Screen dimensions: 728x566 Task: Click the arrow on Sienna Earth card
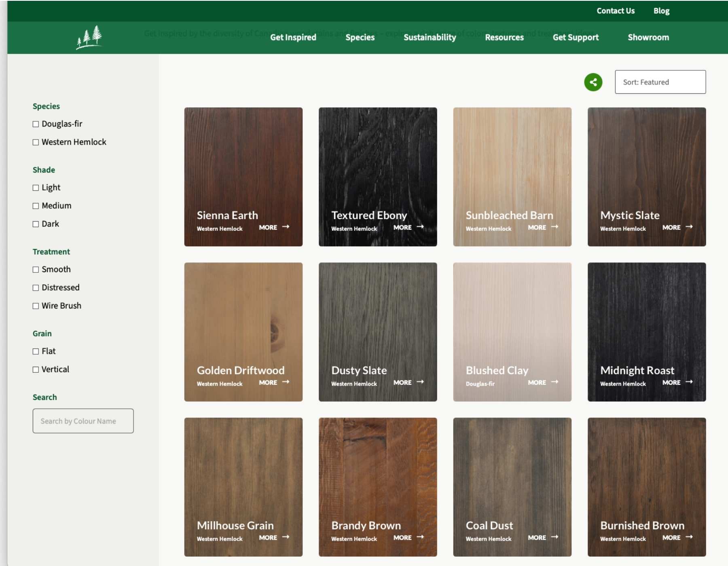[286, 227]
